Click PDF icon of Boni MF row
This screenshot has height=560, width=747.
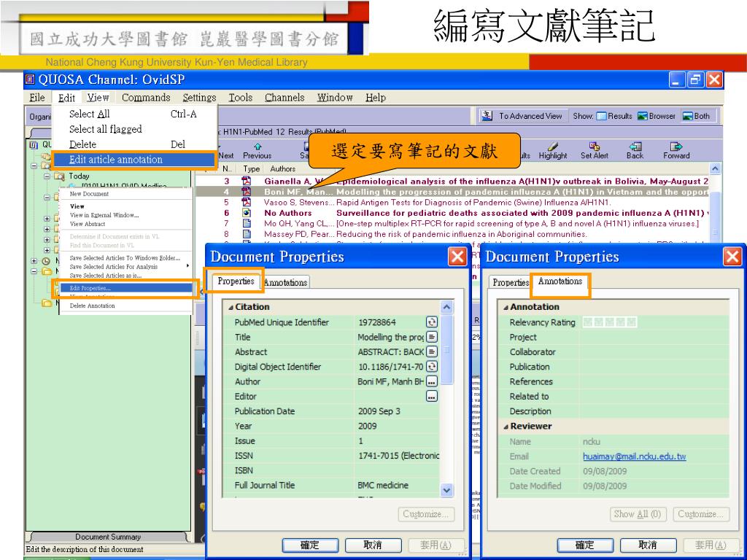point(247,192)
